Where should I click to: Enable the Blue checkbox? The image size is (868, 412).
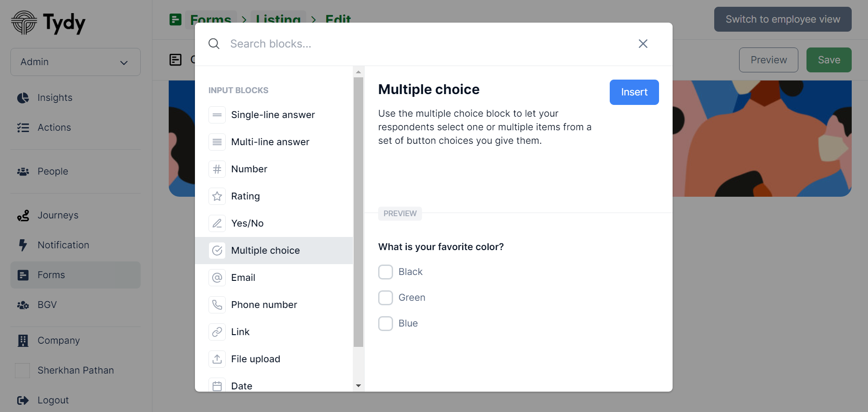click(x=385, y=324)
